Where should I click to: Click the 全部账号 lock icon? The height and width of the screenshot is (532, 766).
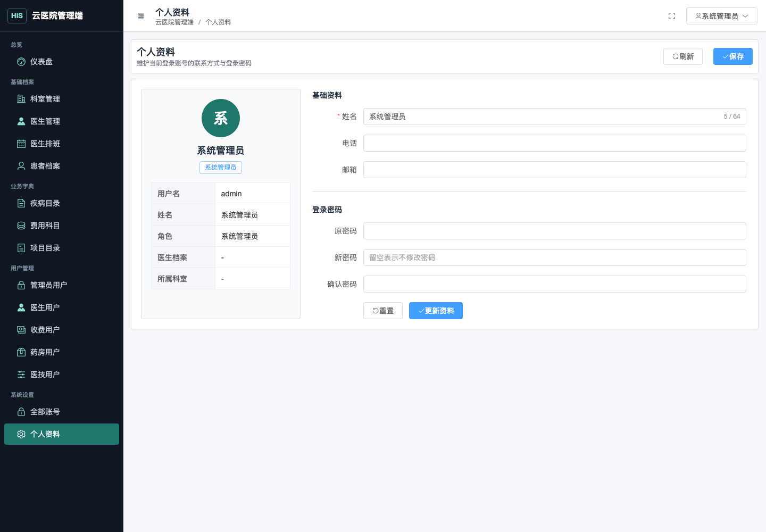pyautogui.click(x=21, y=412)
